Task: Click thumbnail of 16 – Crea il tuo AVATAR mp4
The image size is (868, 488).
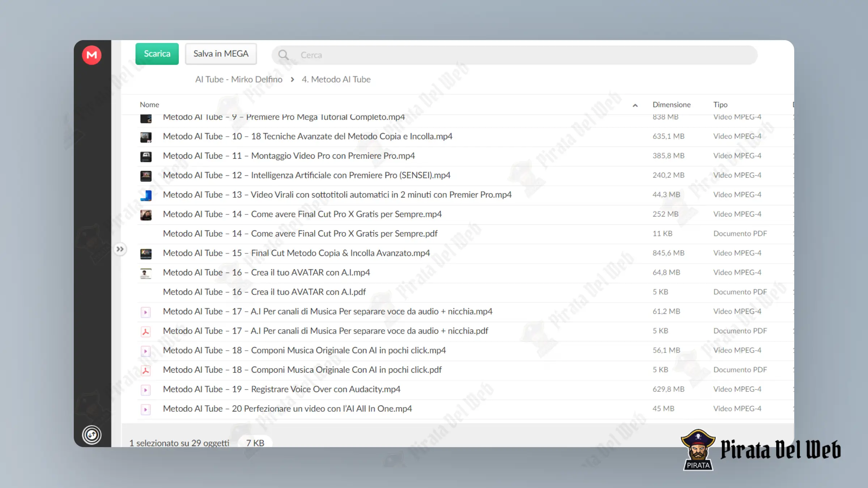Action: tap(146, 273)
